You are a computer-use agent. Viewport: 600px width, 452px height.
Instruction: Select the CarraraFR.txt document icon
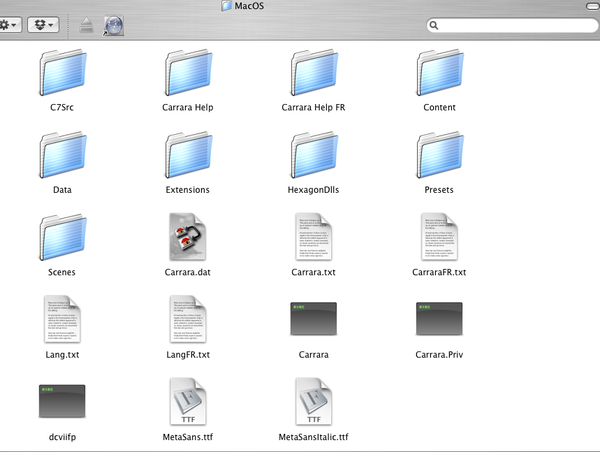tap(439, 237)
